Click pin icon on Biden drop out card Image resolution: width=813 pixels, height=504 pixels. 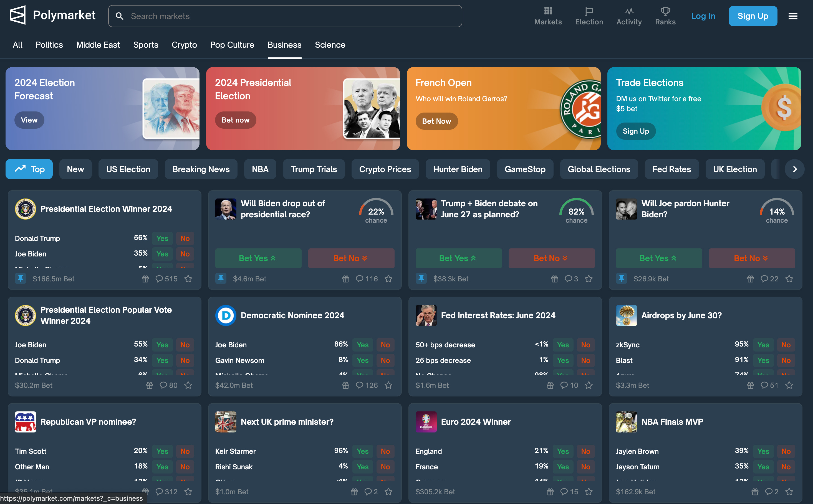[x=221, y=278]
